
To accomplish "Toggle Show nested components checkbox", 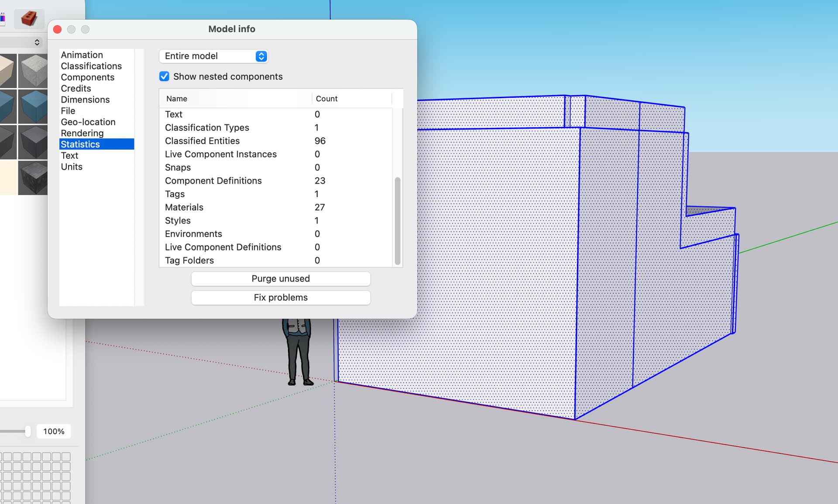I will (x=164, y=76).
